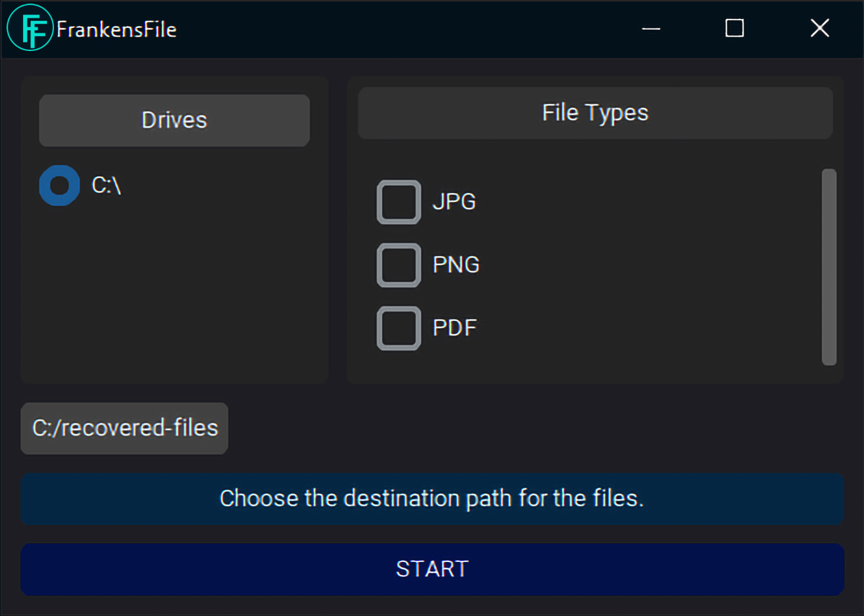Toggle the PNG file type option
The width and height of the screenshot is (864, 616).
click(x=398, y=265)
